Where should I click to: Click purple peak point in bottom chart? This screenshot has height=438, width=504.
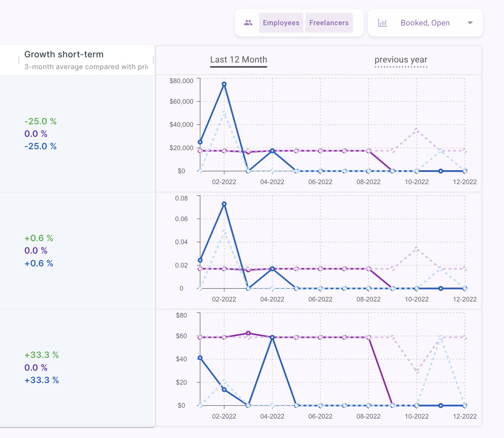click(248, 333)
